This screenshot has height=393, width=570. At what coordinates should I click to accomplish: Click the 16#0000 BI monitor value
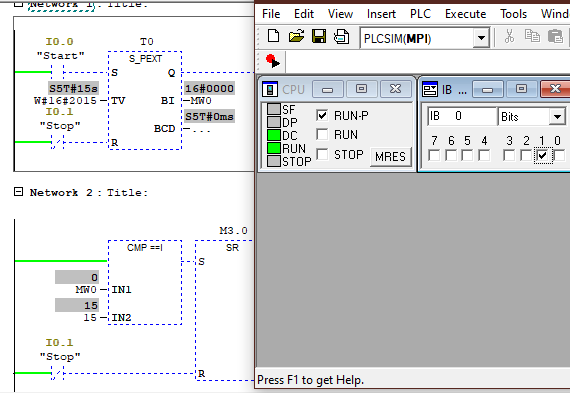[209, 88]
